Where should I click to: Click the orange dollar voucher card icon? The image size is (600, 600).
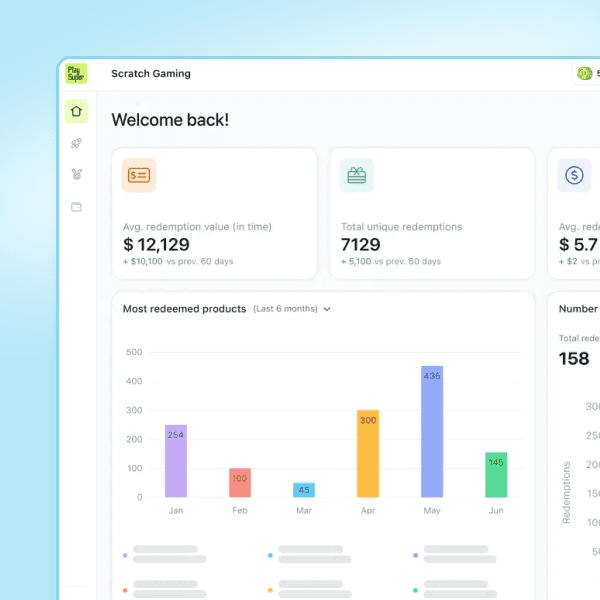pyautogui.click(x=139, y=175)
